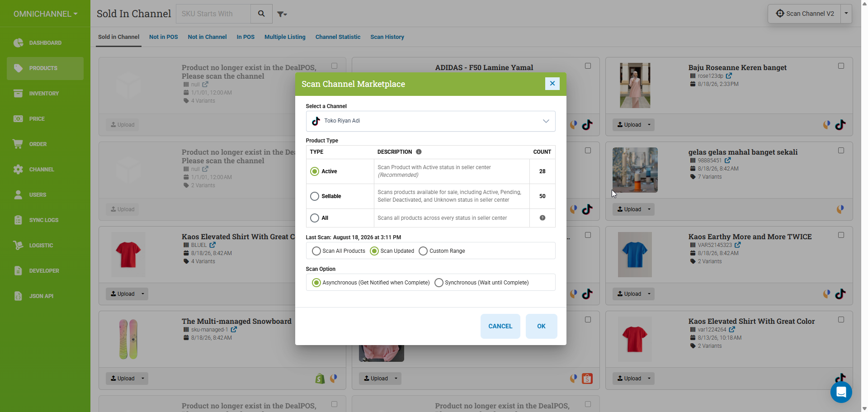Open the Multiple Listing tab
The height and width of the screenshot is (412, 868).
(x=285, y=37)
